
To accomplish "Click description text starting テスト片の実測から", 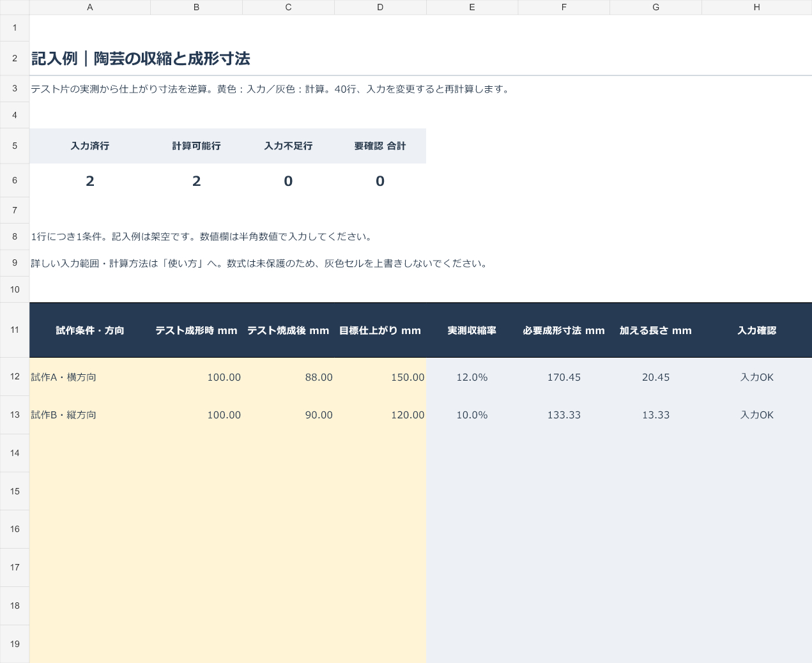I will [x=272, y=89].
